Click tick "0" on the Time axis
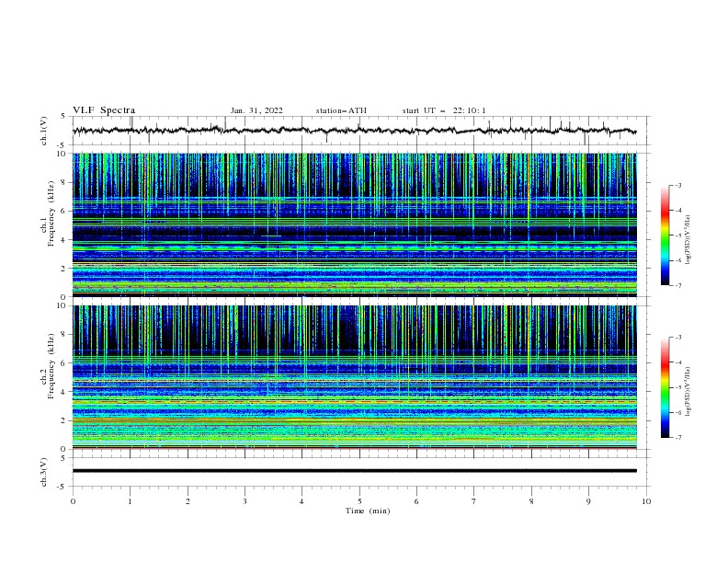Screen dimensions: 728x563 click(73, 501)
